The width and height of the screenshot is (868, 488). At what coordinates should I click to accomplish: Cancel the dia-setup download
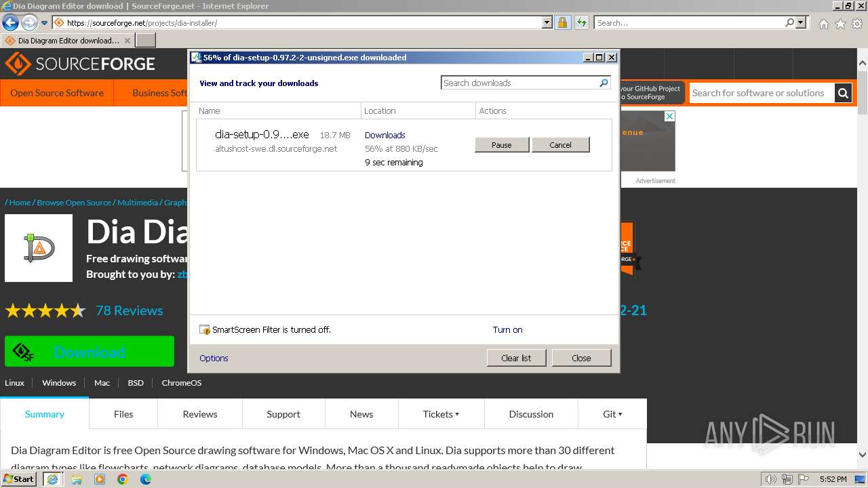coord(560,144)
